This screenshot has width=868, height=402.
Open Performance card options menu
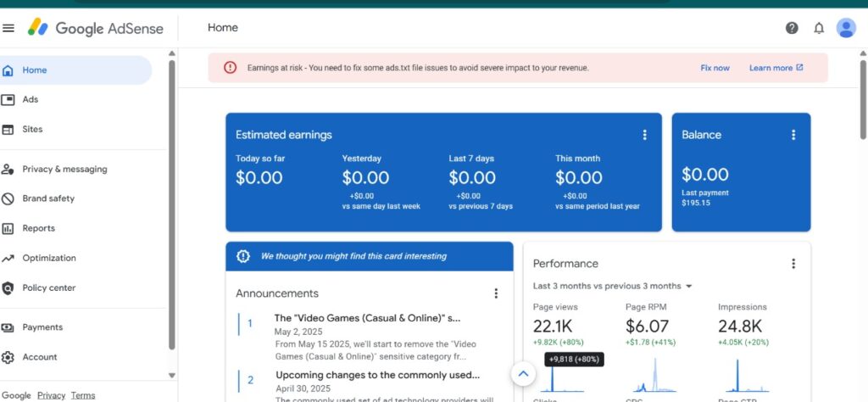click(x=793, y=264)
